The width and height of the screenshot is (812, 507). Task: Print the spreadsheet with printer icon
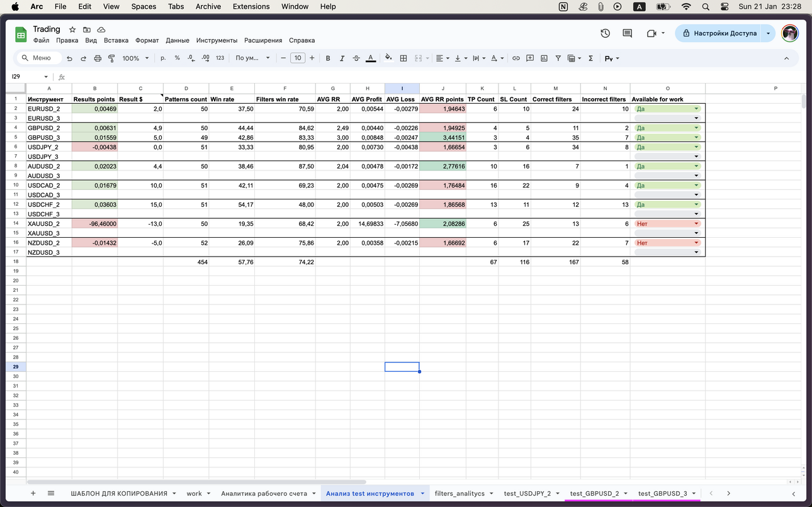(98, 58)
